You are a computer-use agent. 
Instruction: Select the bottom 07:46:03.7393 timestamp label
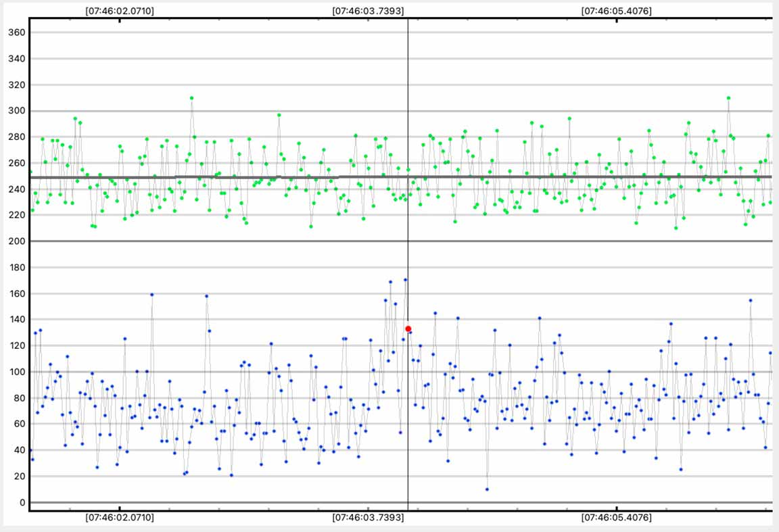tap(368, 518)
